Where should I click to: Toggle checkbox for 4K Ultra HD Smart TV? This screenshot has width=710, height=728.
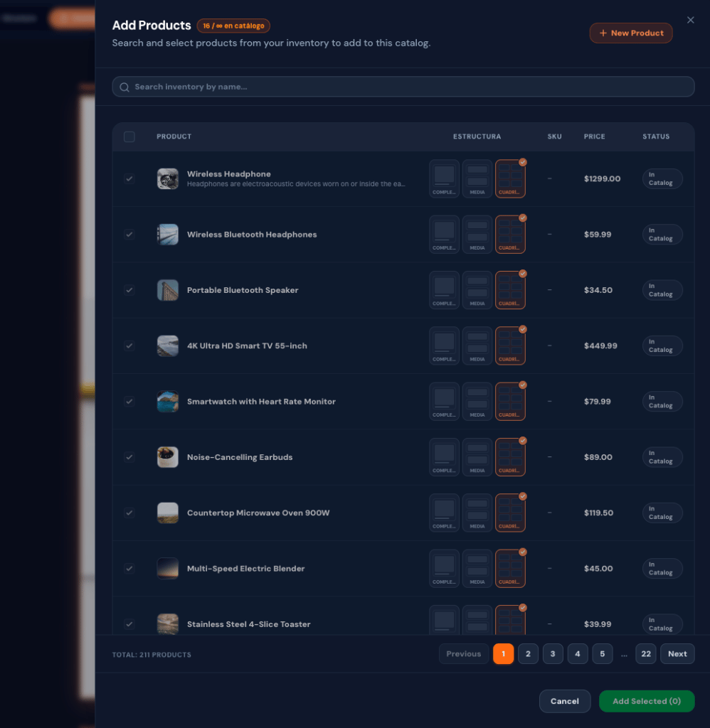[129, 346]
